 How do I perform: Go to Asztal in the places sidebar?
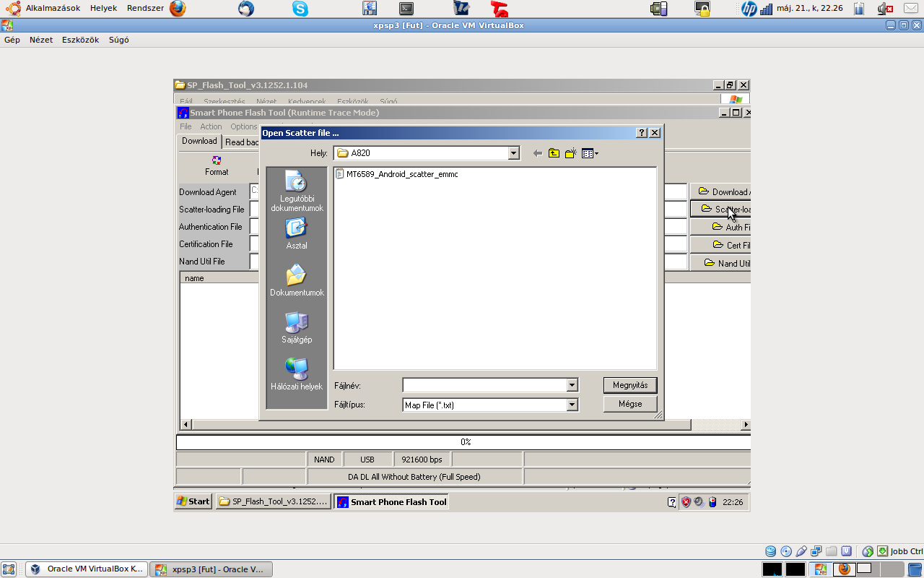(297, 234)
